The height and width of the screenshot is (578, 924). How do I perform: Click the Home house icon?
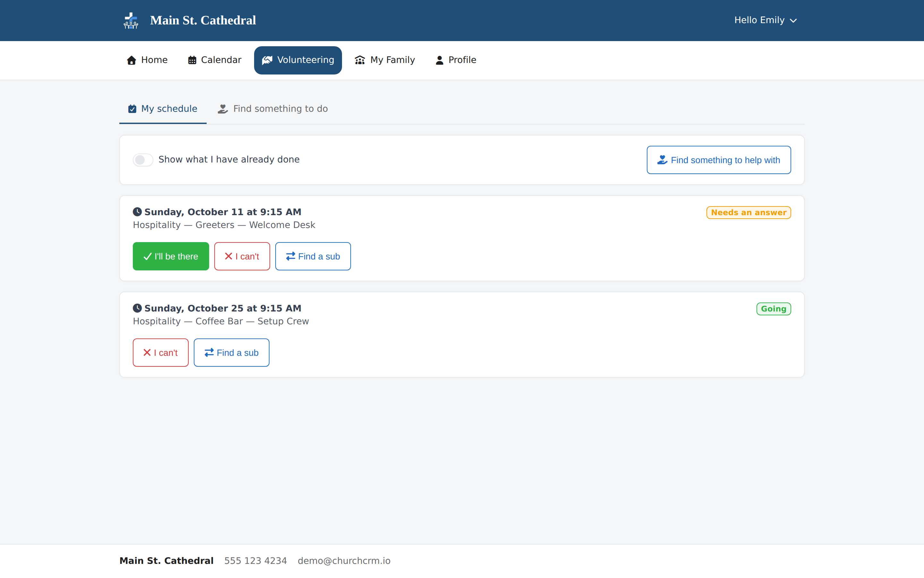[131, 60]
